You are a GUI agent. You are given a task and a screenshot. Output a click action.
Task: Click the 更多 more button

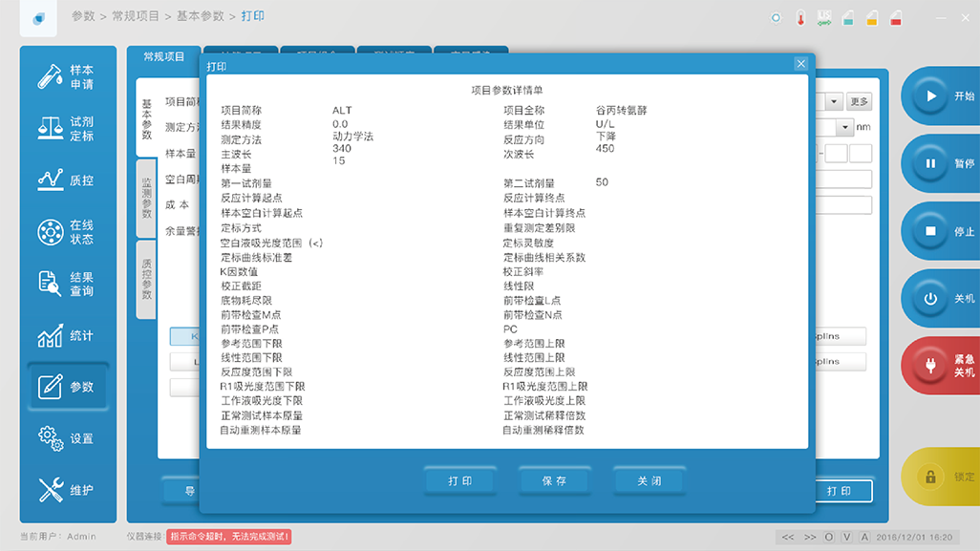coord(859,101)
